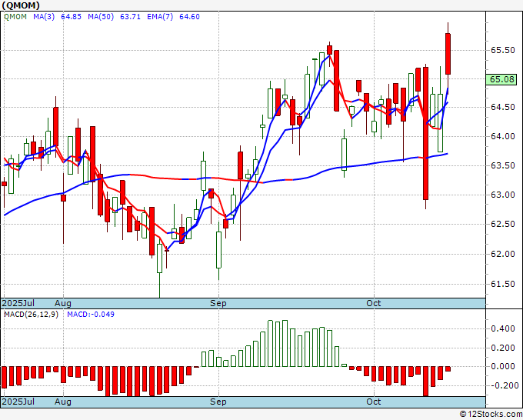Click the MA(3) value 64.85
The width and height of the screenshot is (523, 420).
pyautogui.click(x=71, y=17)
